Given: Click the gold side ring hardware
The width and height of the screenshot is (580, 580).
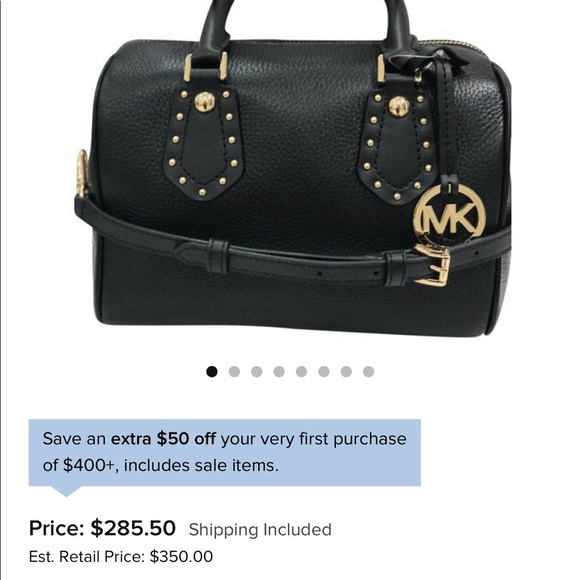Looking at the screenshot, I should pyautogui.click(x=81, y=173).
